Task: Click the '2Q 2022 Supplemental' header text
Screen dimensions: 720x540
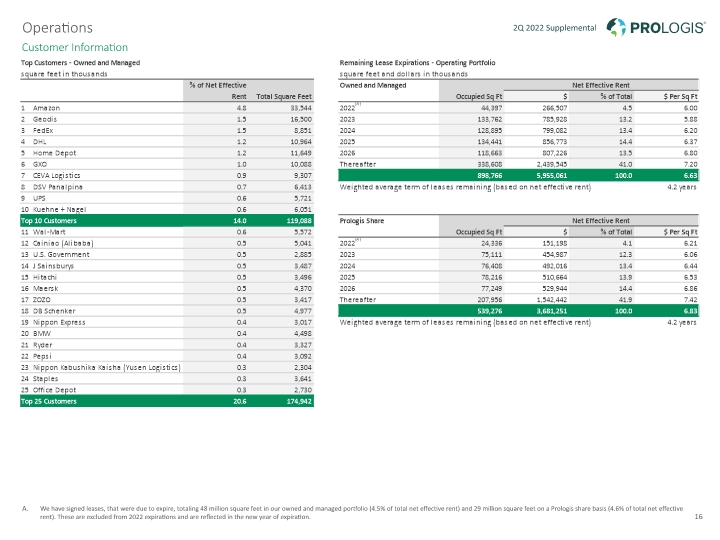Action: tap(554, 28)
